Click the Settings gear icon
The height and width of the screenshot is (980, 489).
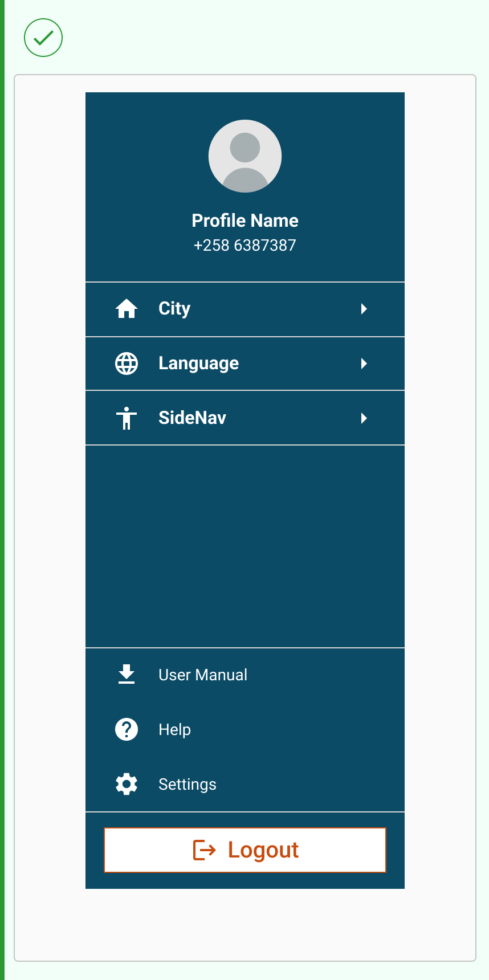127,784
